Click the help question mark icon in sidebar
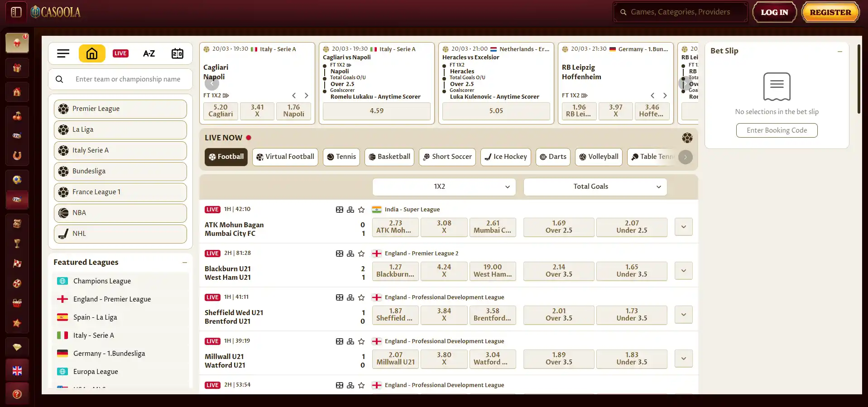Screen dimensions: 868x407 17,394
